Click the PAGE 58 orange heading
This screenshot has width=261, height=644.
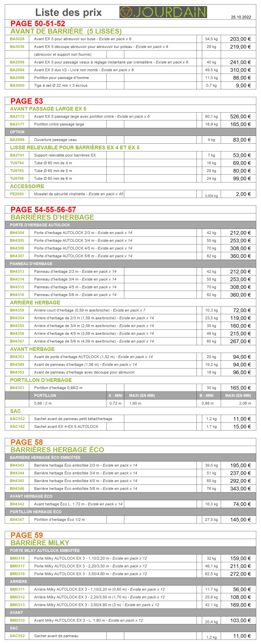27,442
